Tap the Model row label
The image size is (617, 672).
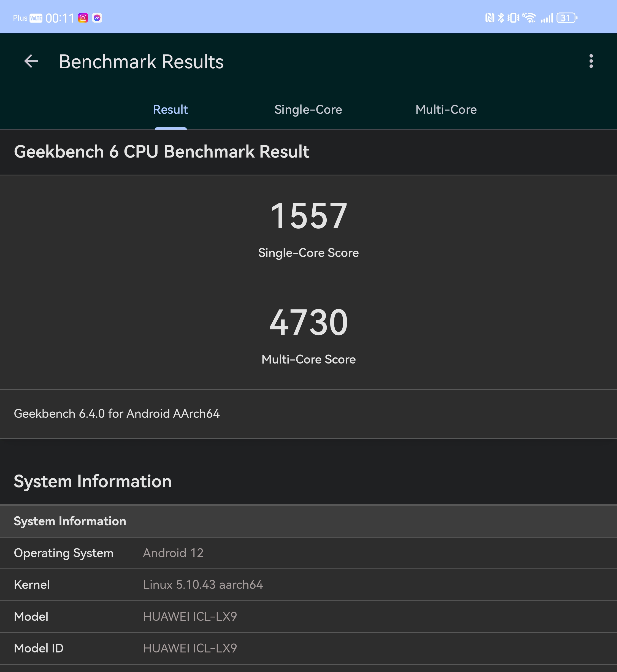click(31, 617)
